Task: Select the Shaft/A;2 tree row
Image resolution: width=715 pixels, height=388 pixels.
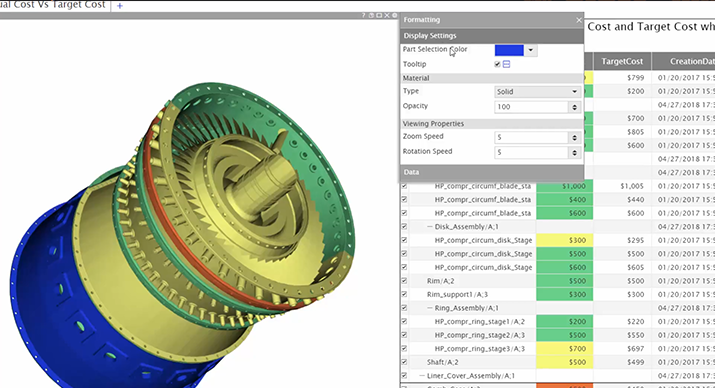Action: [442, 362]
